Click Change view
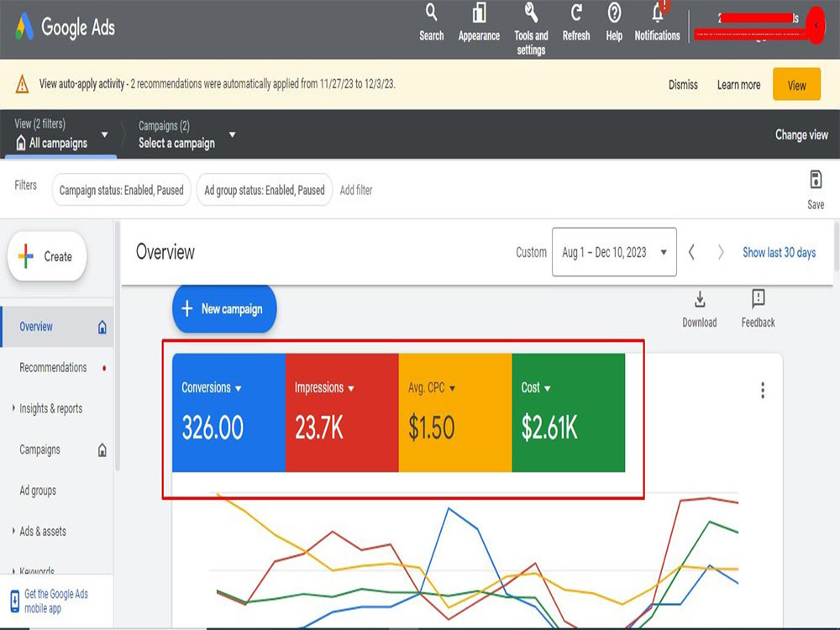Viewport: 840px width, 630px height. click(801, 134)
